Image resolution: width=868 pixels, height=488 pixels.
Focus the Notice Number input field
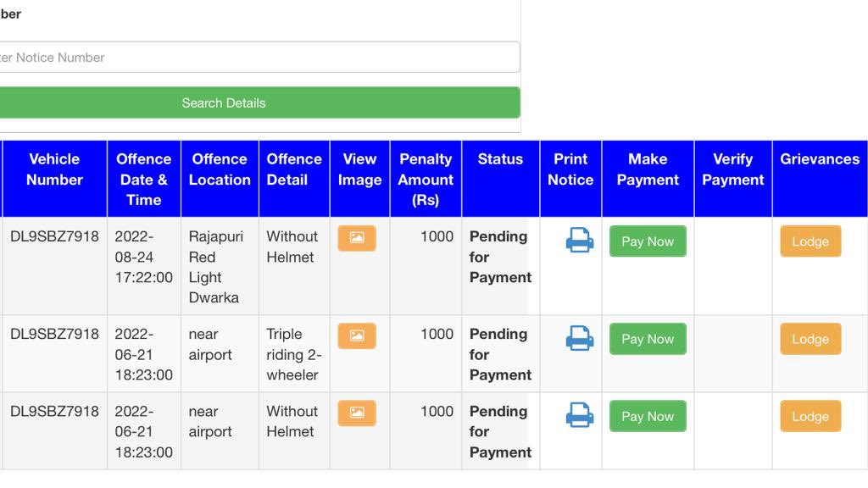point(259,57)
